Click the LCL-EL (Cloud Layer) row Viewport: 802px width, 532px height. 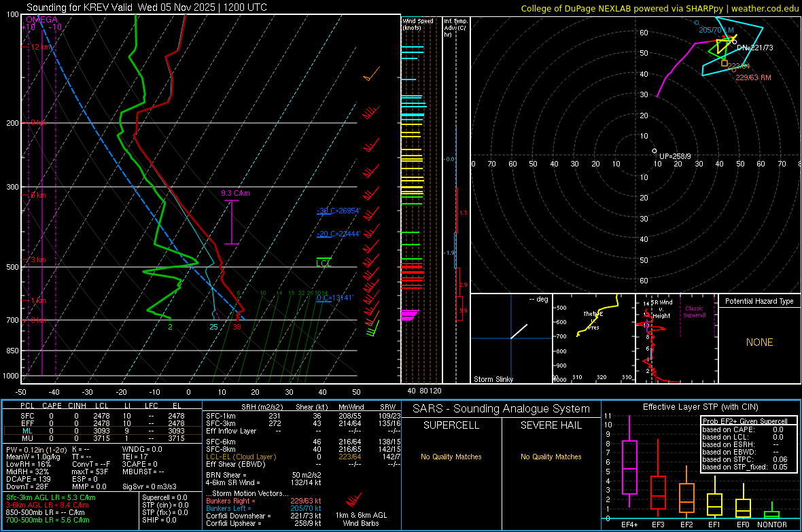point(303,457)
